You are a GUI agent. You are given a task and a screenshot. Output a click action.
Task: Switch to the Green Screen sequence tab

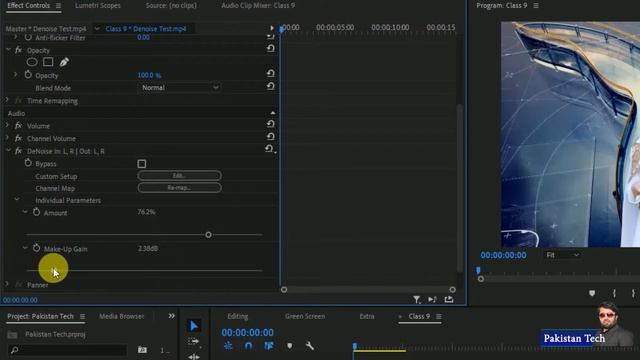pos(305,316)
